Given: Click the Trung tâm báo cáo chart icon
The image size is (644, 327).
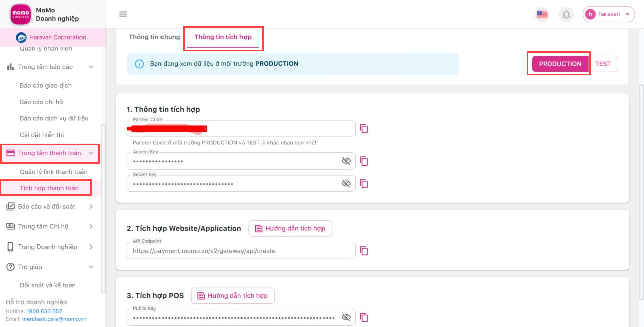Looking at the screenshot, I should coord(10,67).
